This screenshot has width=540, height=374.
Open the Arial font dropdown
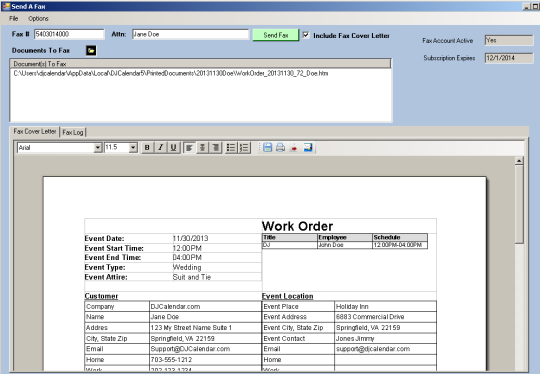[98, 148]
